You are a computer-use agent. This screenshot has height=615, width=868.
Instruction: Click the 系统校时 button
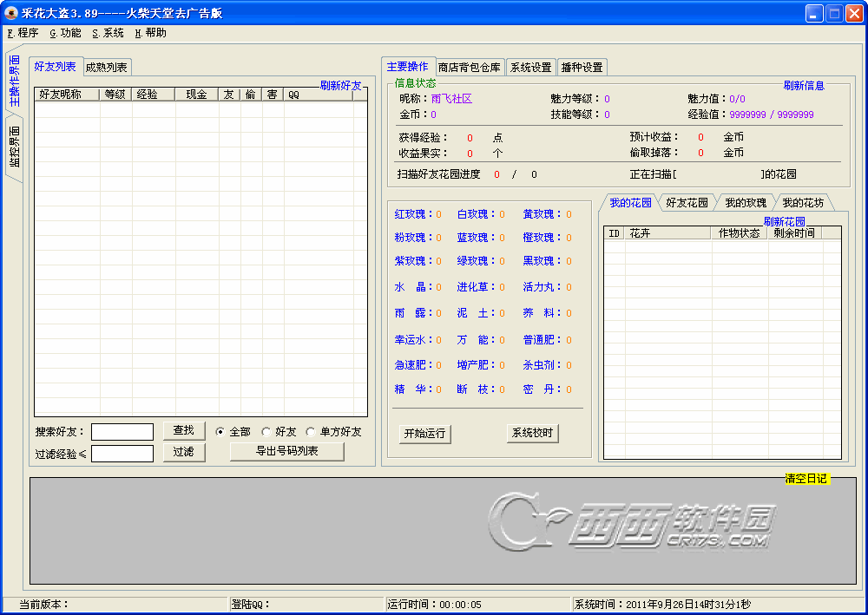pyautogui.click(x=532, y=433)
